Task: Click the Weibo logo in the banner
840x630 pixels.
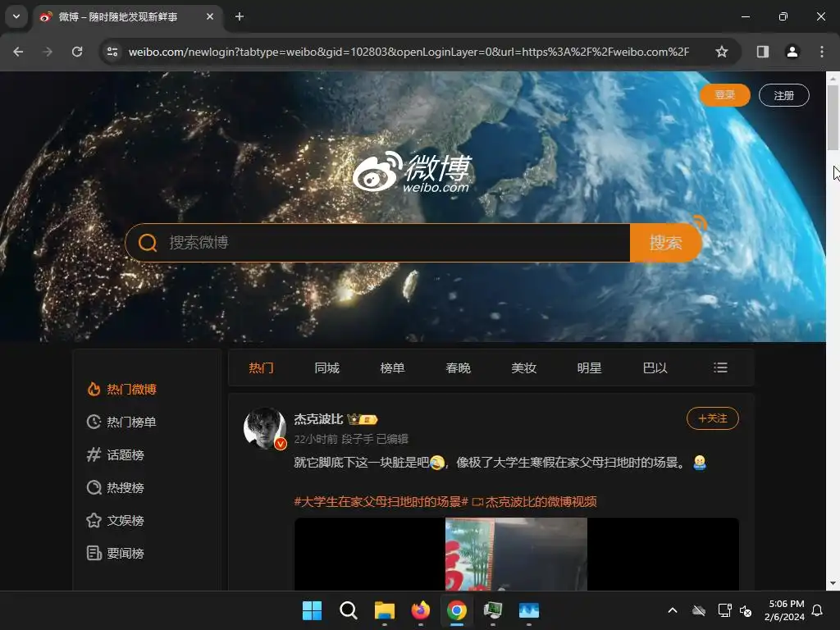Action: click(x=412, y=171)
